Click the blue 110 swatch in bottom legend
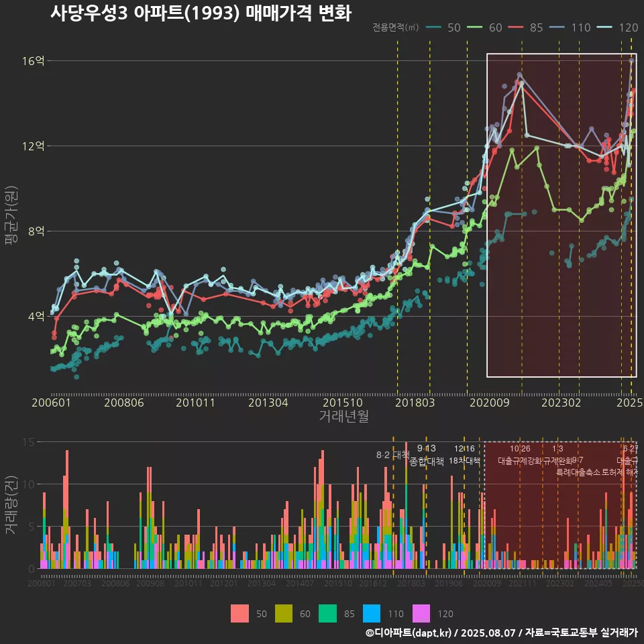 click(x=372, y=614)
